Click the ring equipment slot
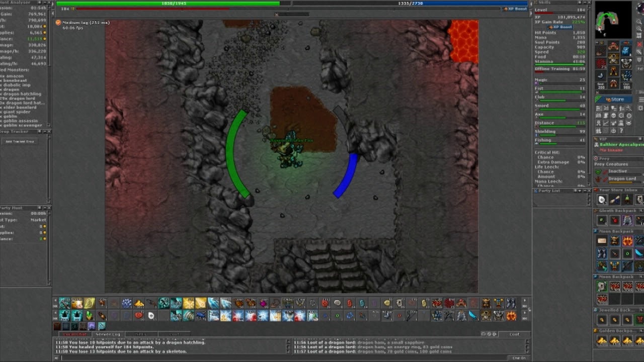644x362 pixels. (601, 75)
